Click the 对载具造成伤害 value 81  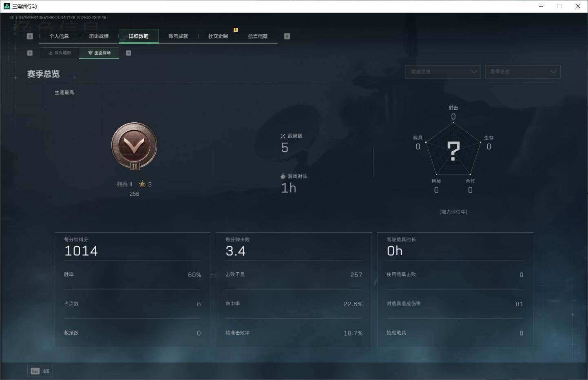point(519,304)
